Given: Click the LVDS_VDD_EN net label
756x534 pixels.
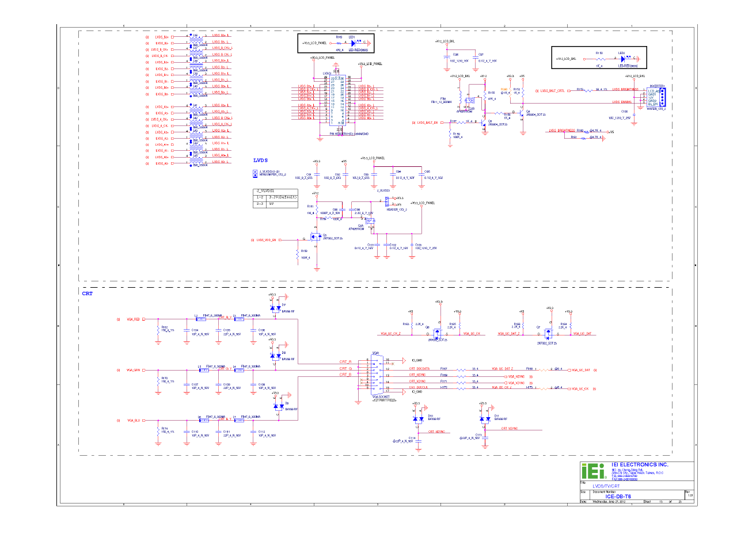Looking at the screenshot, I should (x=266, y=240).
